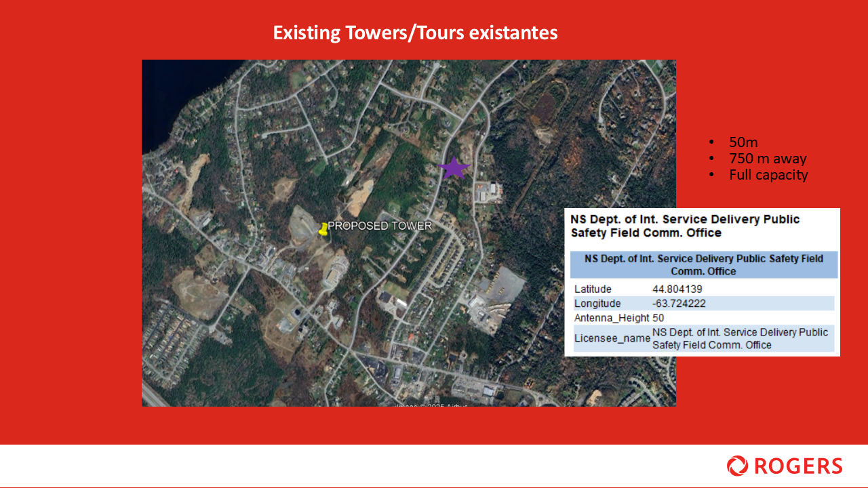Image resolution: width=868 pixels, height=488 pixels.
Task: Select the '50m' bullet point
Action: coord(743,142)
